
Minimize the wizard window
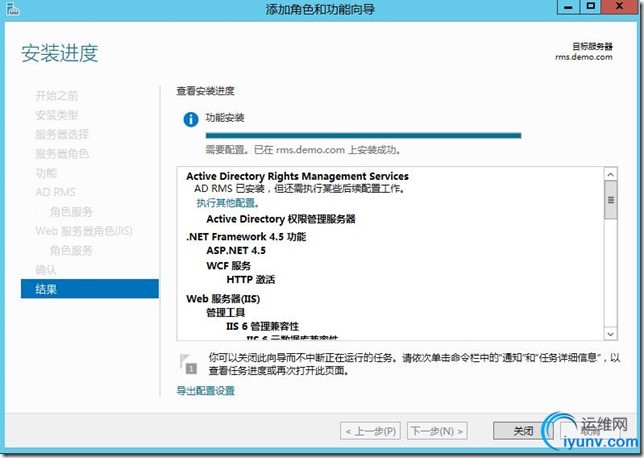pyautogui.click(x=568, y=7)
